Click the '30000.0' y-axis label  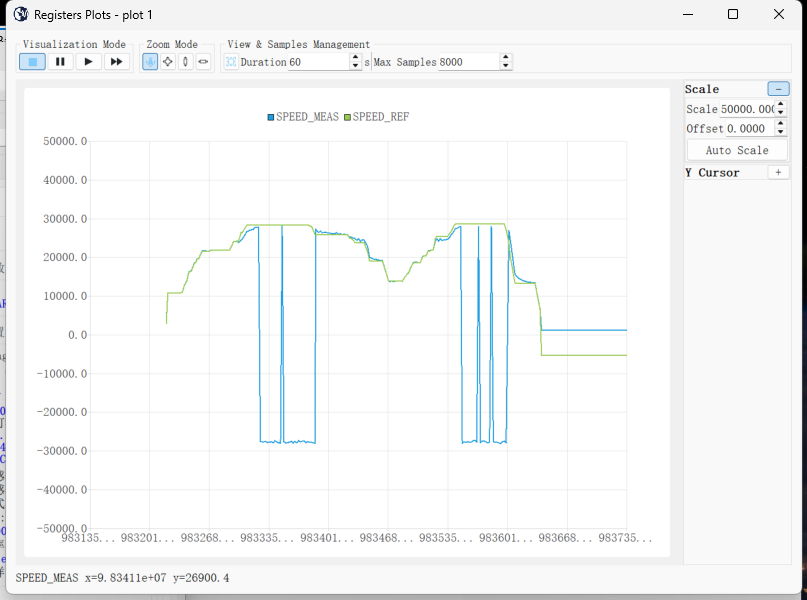pos(65,219)
